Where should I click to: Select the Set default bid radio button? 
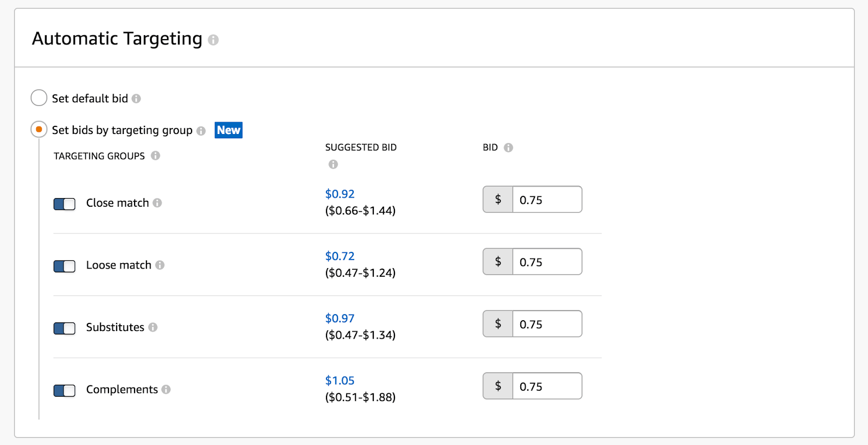point(39,98)
